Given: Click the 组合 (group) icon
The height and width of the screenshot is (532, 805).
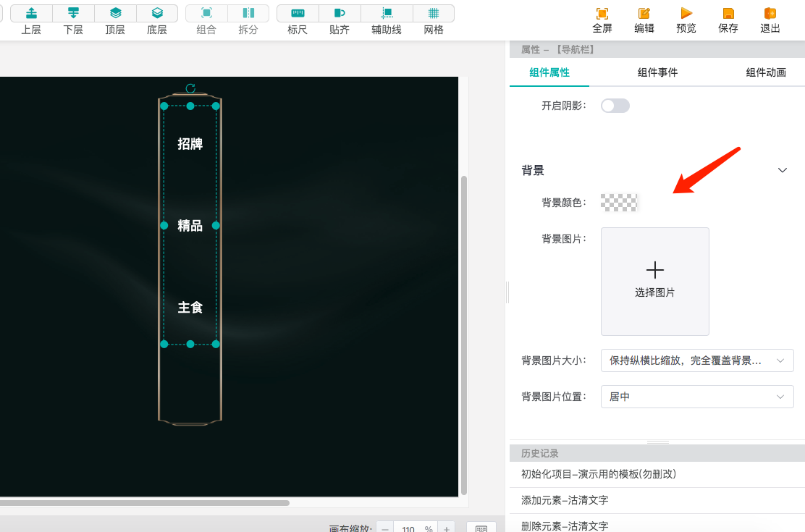Looking at the screenshot, I should click(206, 19).
